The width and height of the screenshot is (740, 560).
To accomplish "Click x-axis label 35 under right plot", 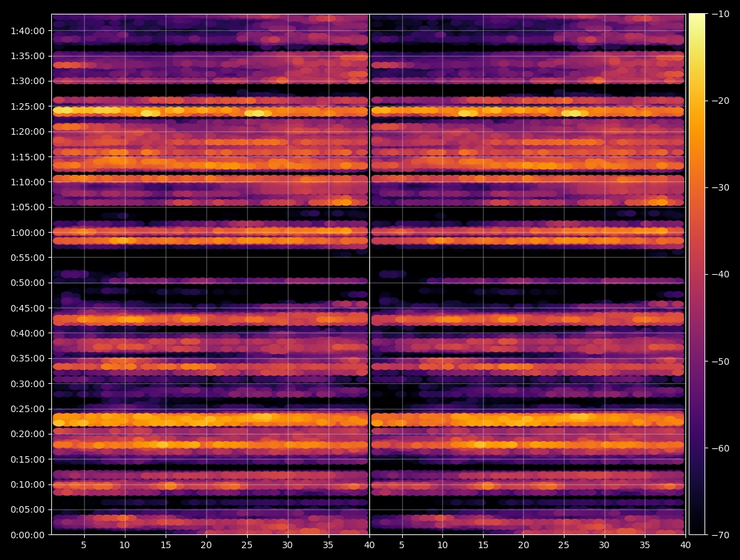I will pos(645,545).
